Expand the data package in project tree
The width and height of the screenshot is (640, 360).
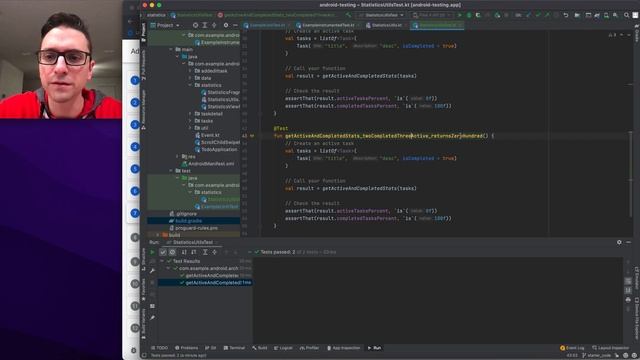(x=190, y=78)
